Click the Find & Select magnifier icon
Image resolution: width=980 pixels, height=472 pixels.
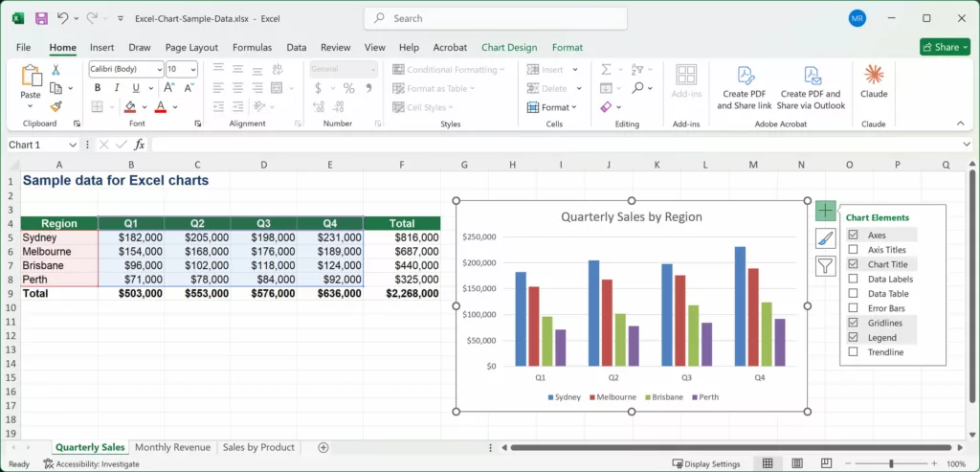(637, 88)
